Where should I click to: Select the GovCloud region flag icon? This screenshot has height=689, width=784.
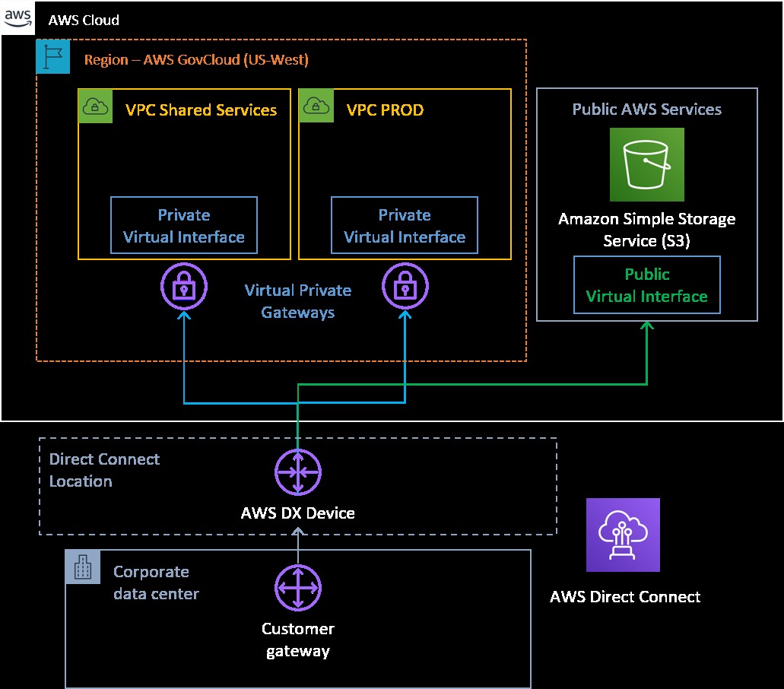52,56
